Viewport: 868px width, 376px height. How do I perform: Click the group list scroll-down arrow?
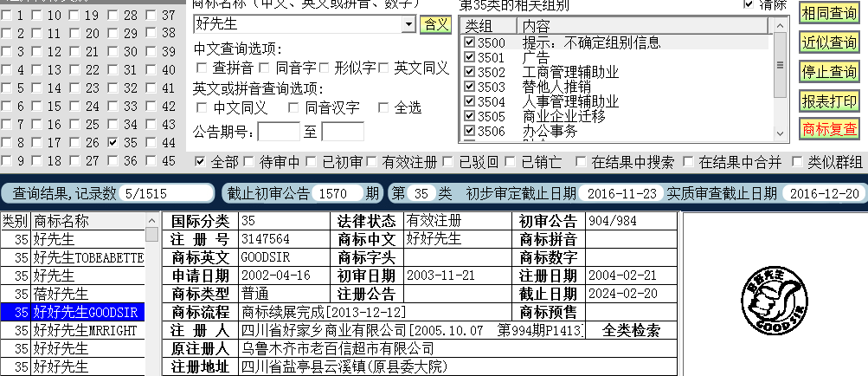(x=780, y=133)
